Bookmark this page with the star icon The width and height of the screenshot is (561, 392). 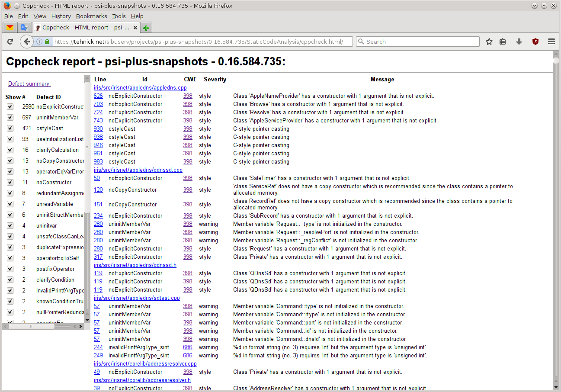pos(489,42)
